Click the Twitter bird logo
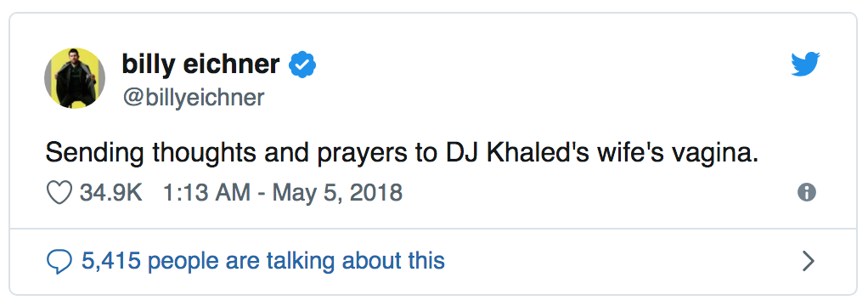Screen dimensions: 868x306 805,65
